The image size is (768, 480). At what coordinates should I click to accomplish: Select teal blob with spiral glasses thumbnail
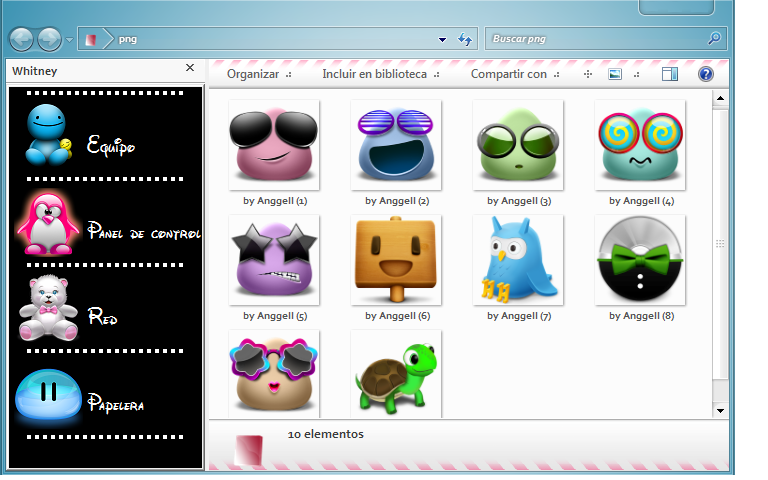640,145
